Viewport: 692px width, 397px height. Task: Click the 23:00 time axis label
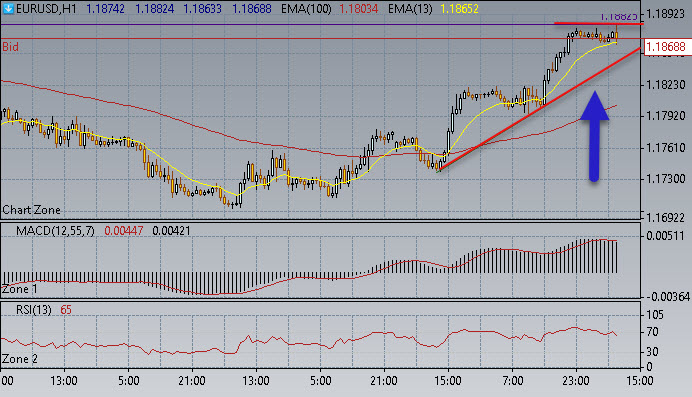pos(576,381)
